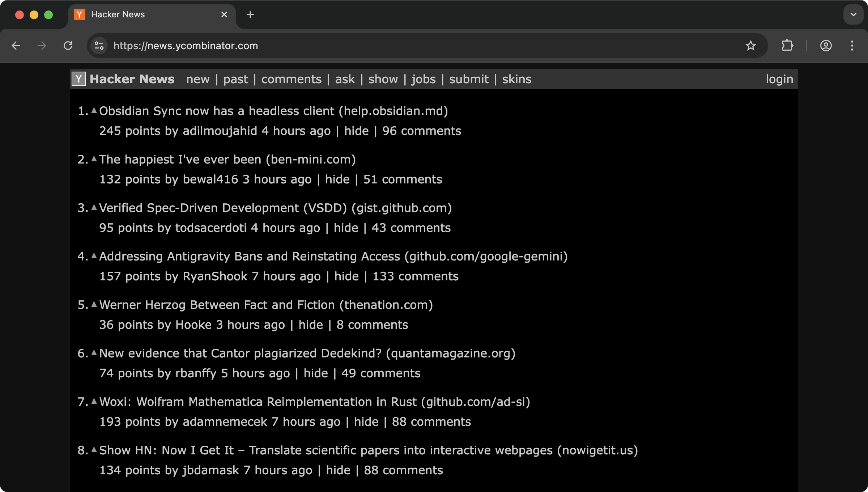This screenshot has height=492, width=868.
Task: Click the login link
Action: click(779, 79)
